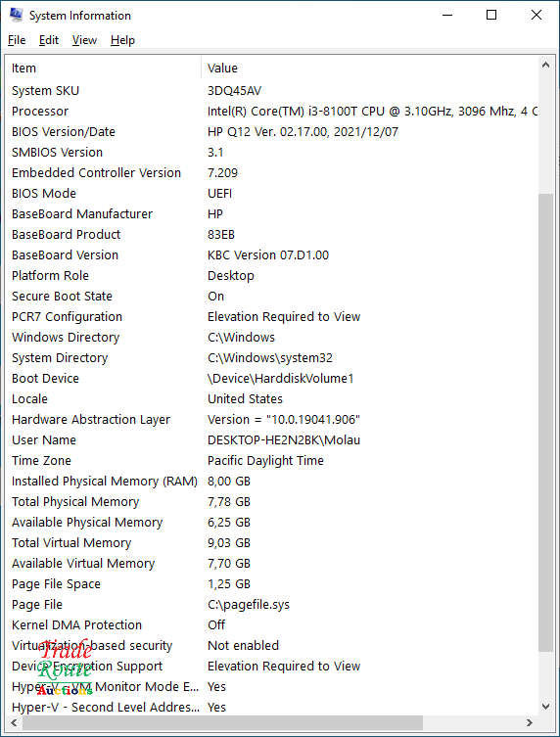This screenshot has height=737, width=560.
Task: Click the C:\Windows\system32 value
Action: (x=270, y=358)
